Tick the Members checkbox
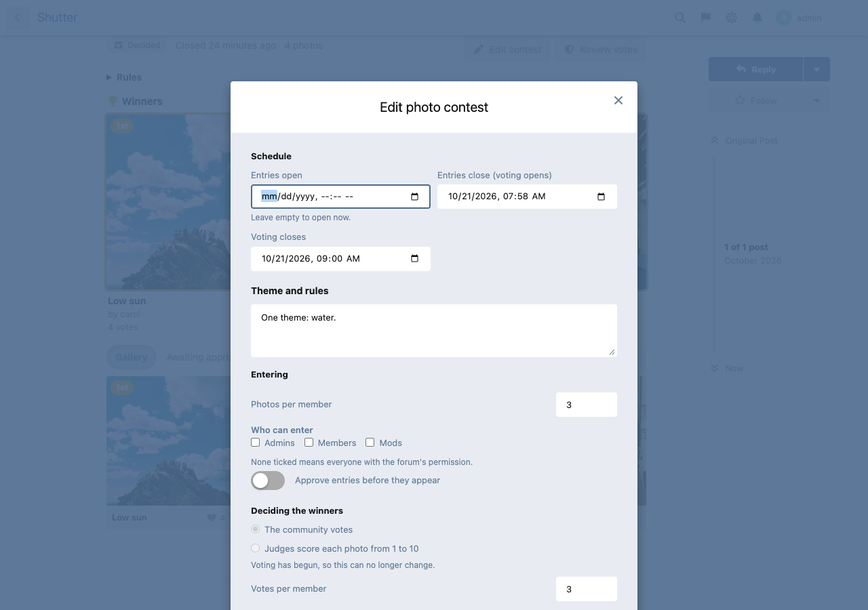The height and width of the screenshot is (610, 868). point(309,443)
